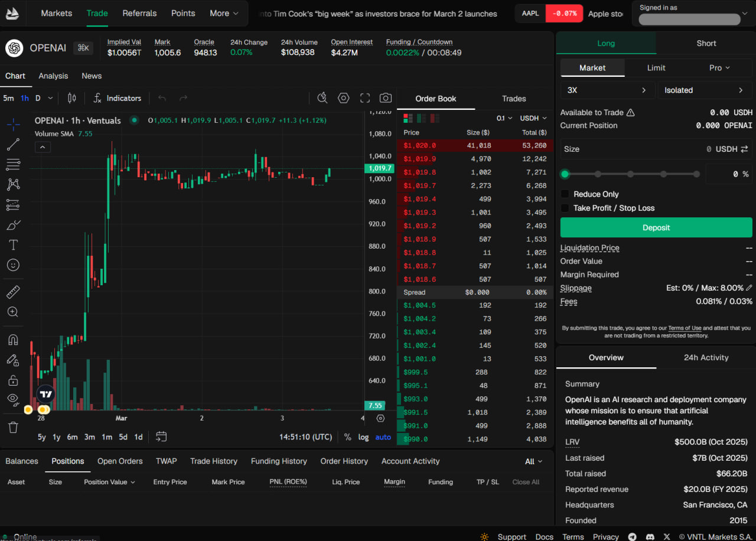This screenshot has width=756, height=541.
Task: Toggle the auto price scale
Action: click(383, 437)
